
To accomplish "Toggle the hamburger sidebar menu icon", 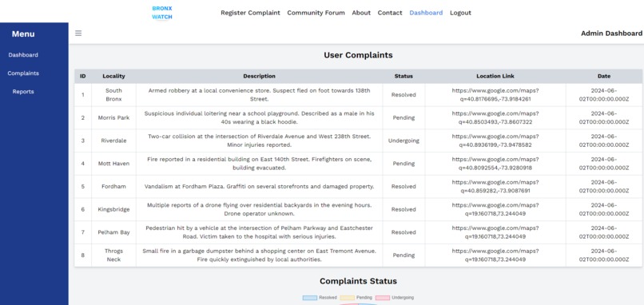I will coord(78,34).
